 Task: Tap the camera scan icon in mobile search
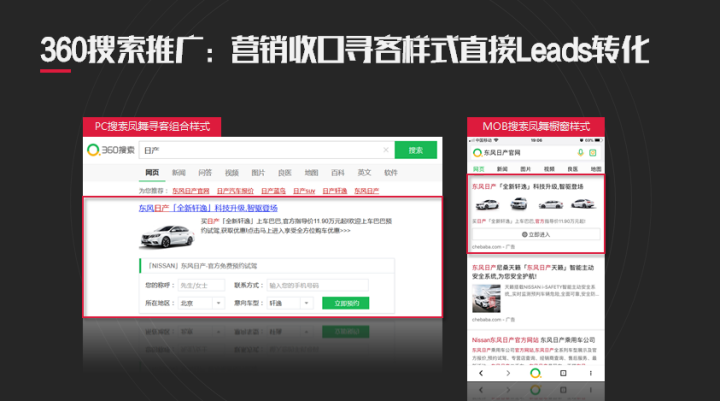coord(593,152)
